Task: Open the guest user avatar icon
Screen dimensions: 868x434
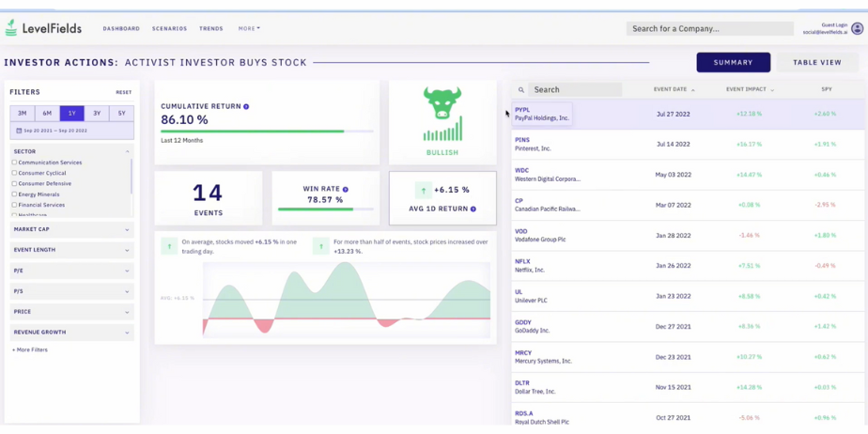Action: pos(858,28)
